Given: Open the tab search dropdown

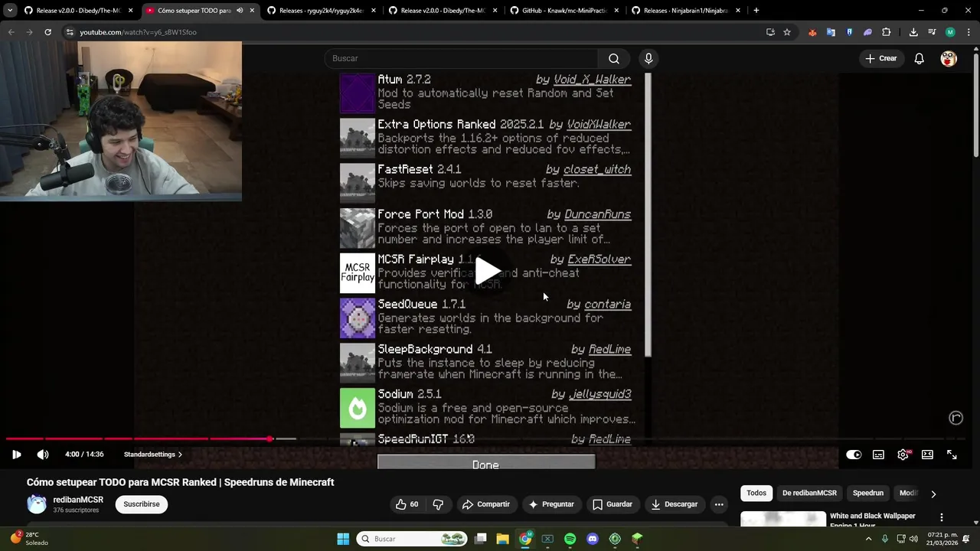Looking at the screenshot, I should 10,11.
